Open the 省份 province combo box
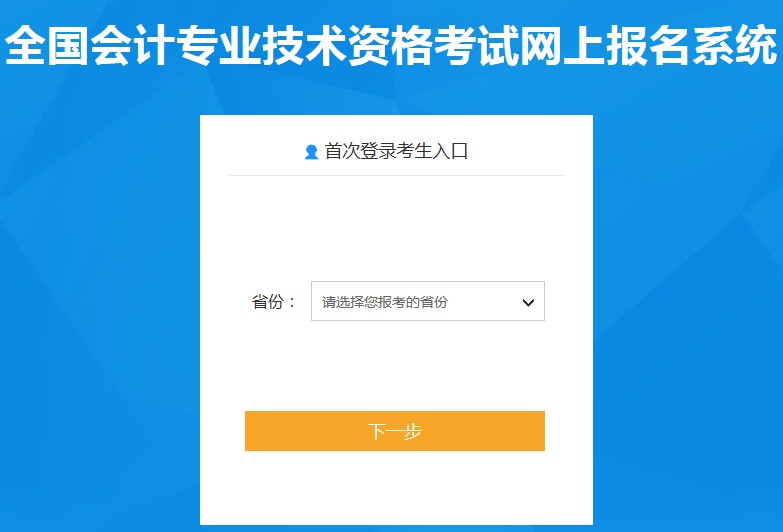The width and height of the screenshot is (783, 532). (428, 301)
